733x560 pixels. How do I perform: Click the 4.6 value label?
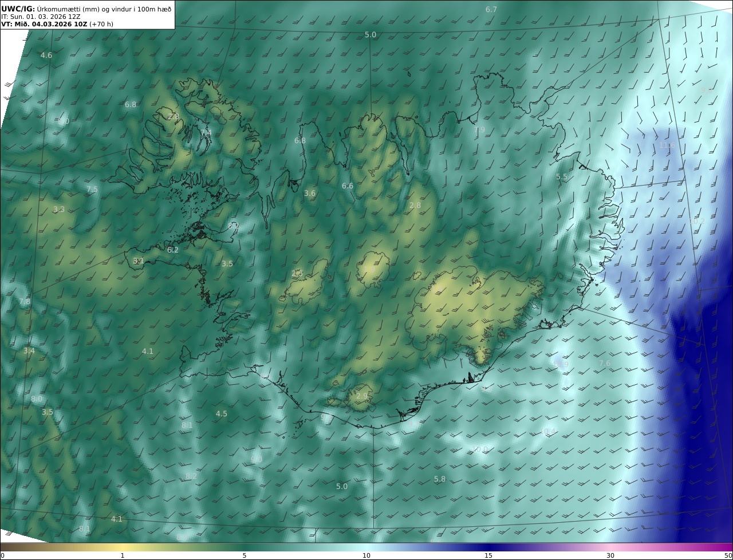(x=46, y=56)
